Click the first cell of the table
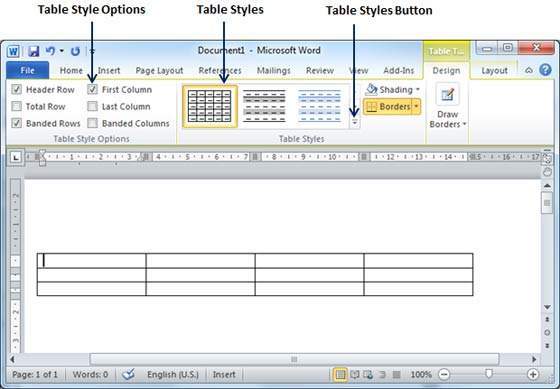 pyautogui.click(x=91, y=260)
